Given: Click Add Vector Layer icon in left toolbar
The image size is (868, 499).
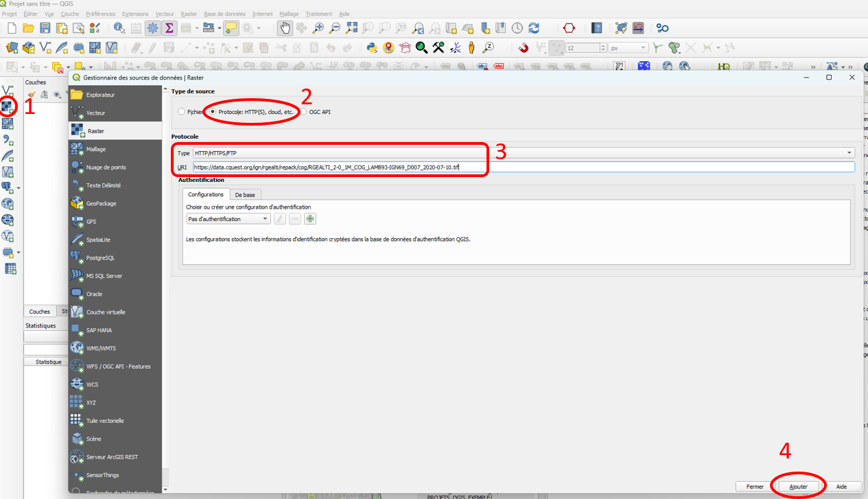Looking at the screenshot, I should click(8, 91).
